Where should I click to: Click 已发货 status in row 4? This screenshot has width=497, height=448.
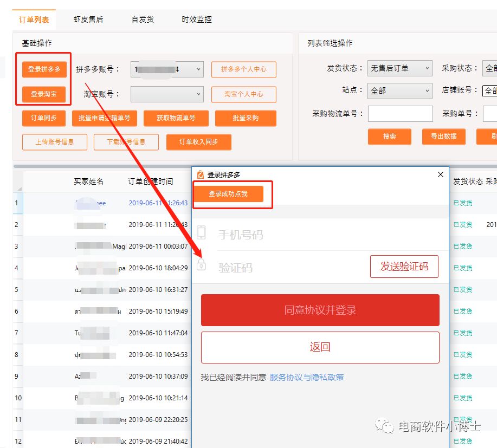pyautogui.click(x=463, y=268)
